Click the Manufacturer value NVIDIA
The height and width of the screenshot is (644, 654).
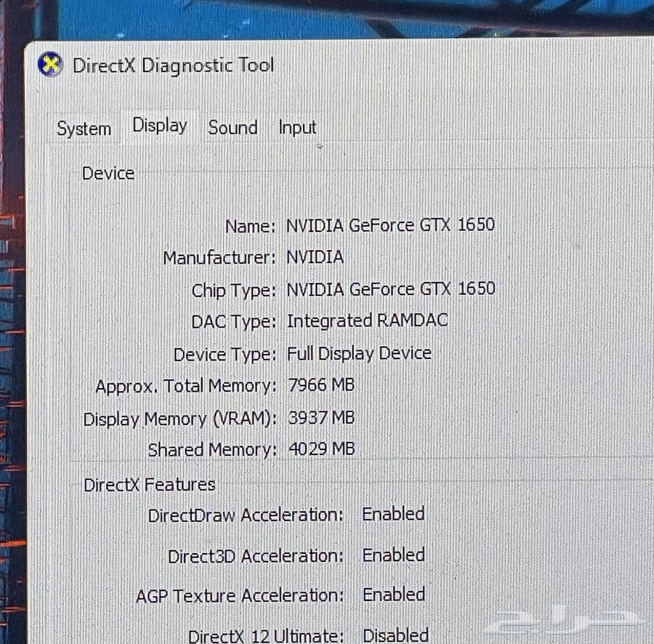[315, 257]
